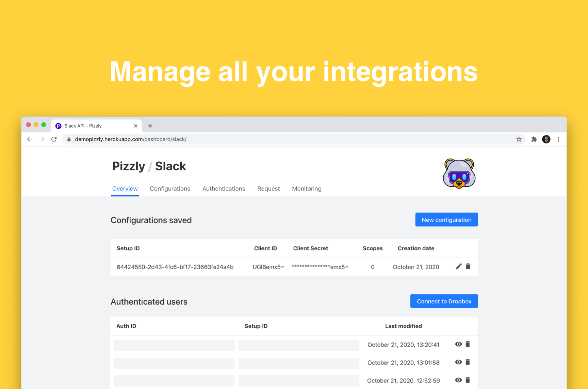The height and width of the screenshot is (389, 588).
Task: Click the Last modified column header
Action: [404, 326]
